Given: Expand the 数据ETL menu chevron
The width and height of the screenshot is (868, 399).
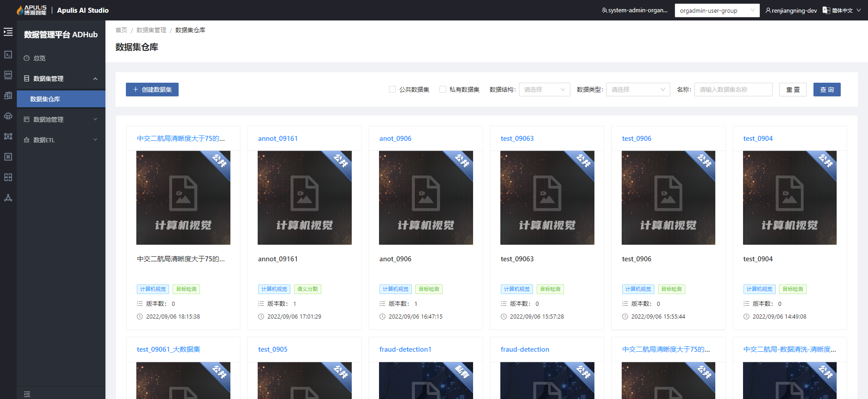Looking at the screenshot, I should [x=95, y=140].
